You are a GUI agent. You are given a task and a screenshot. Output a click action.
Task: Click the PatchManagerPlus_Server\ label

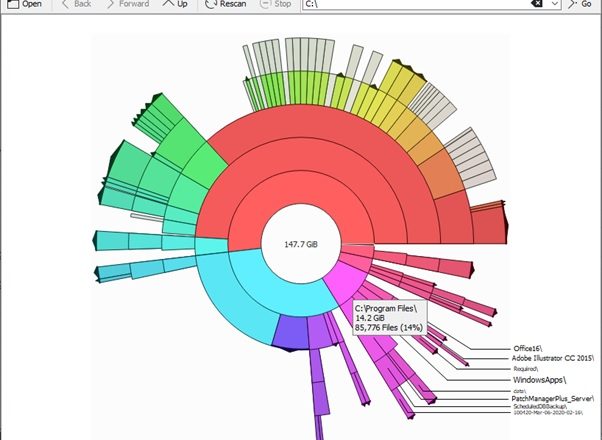[552, 399]
